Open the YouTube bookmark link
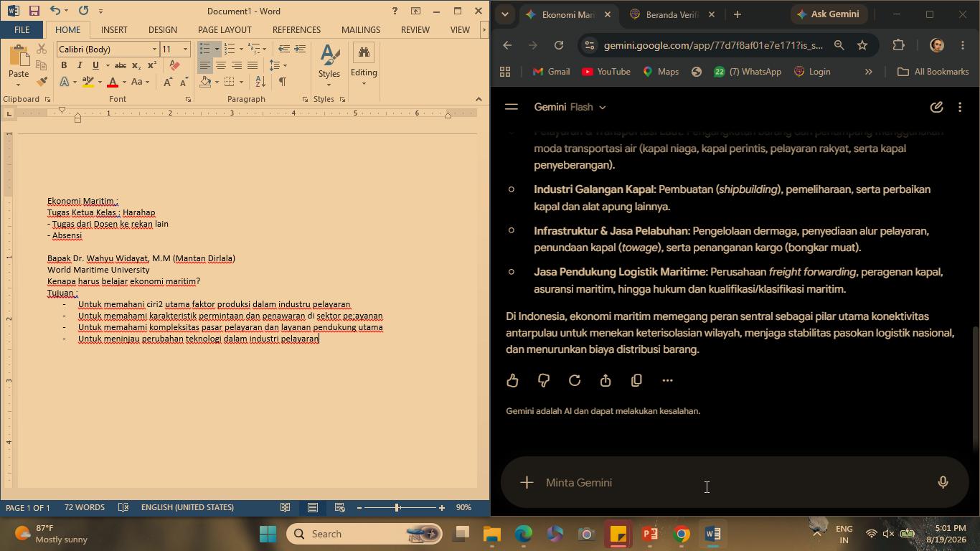 tap(606, 72)
